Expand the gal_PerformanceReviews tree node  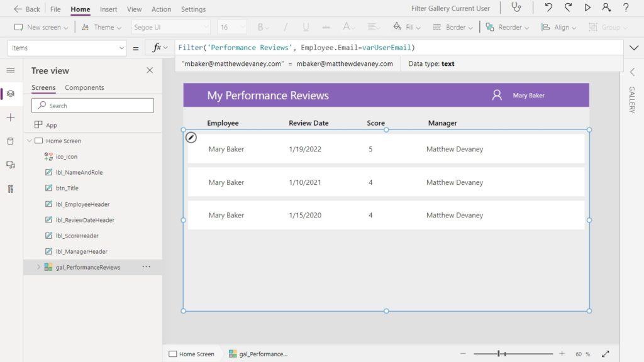coord(38,267)
